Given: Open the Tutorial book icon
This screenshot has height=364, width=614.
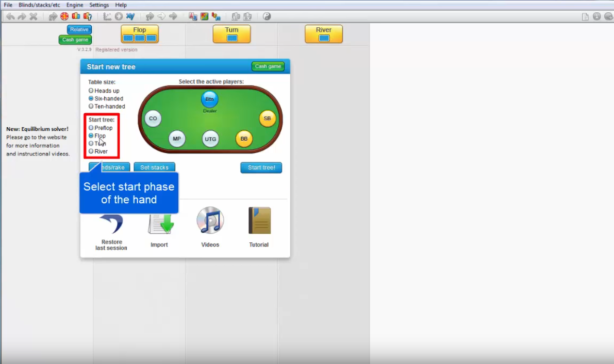Looking at the screenshot, I should pos(258,220).
